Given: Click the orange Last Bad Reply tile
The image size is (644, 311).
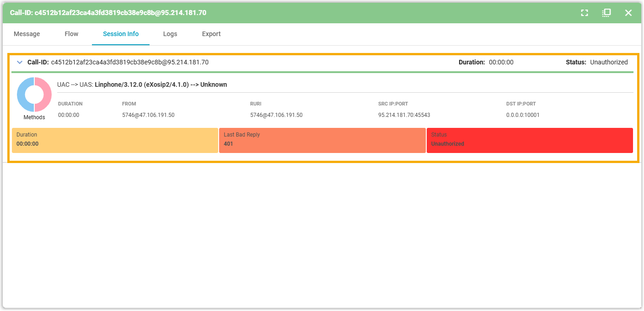Looking at the screenshot, I should tap(322, 140).
